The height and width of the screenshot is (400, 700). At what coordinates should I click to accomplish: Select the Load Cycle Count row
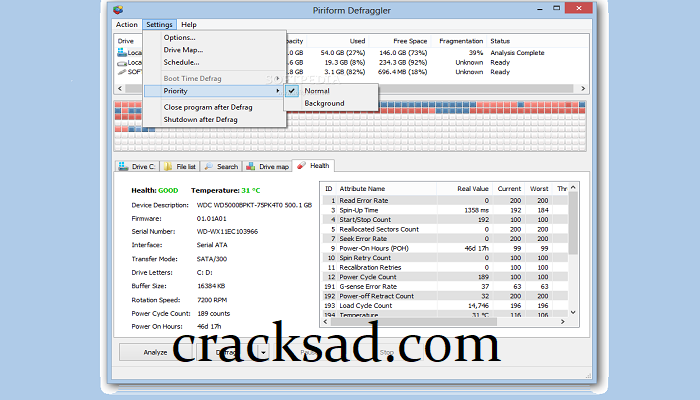445,306
